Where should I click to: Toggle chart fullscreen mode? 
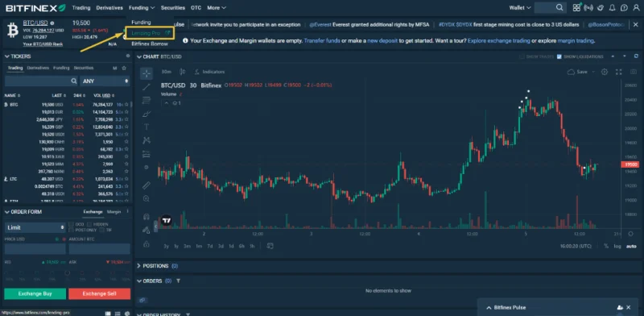click(x=618, y=72)
